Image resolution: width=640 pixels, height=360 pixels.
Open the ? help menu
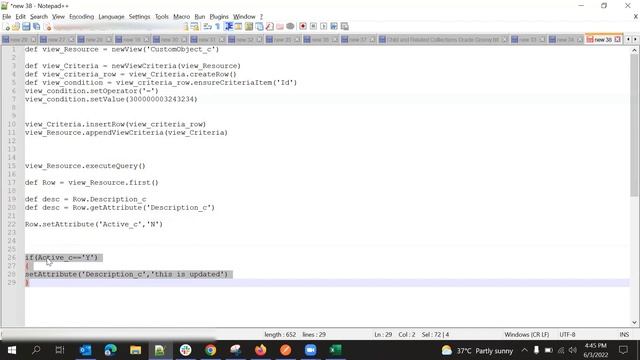coord(261,17)
